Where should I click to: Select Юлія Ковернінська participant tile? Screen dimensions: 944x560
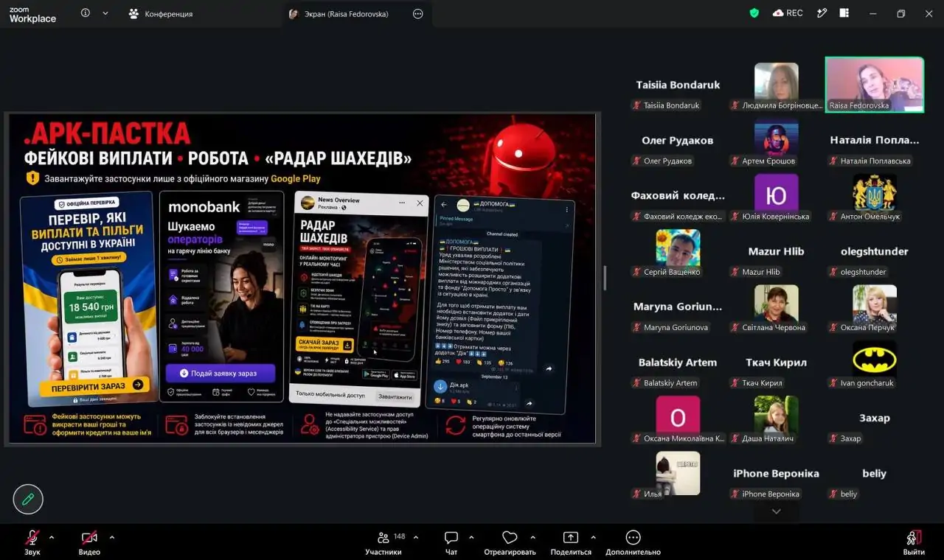pyautogui.click(x=776, y=196)
